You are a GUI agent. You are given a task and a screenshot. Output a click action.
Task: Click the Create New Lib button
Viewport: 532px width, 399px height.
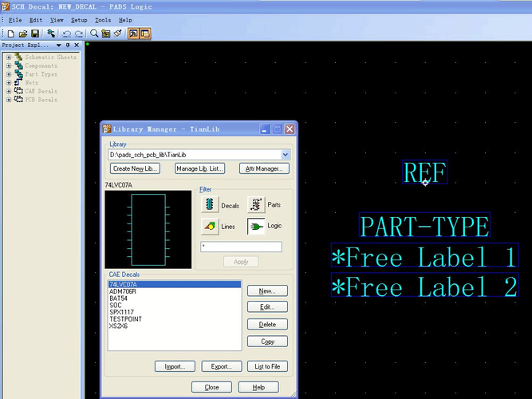coord(135,168)
